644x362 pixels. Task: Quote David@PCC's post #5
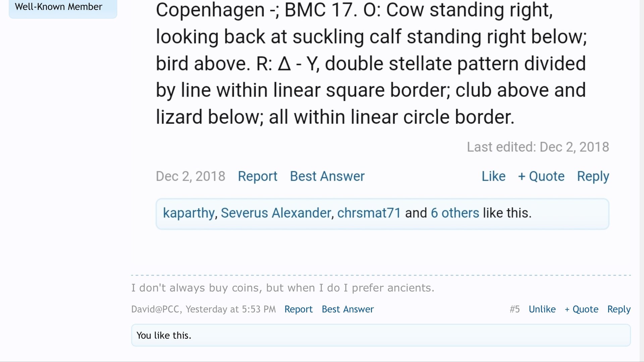coord(581,309)
